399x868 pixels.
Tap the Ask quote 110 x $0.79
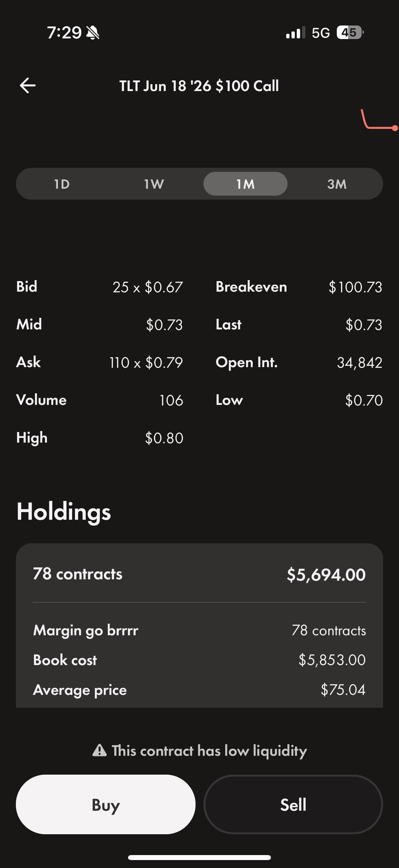point(146,362)
